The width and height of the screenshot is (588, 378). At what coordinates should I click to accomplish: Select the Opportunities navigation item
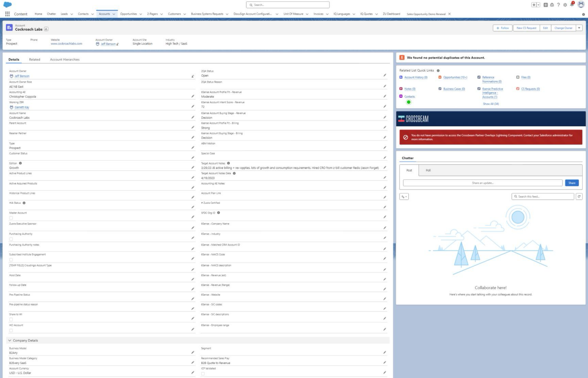coord(128,14)
